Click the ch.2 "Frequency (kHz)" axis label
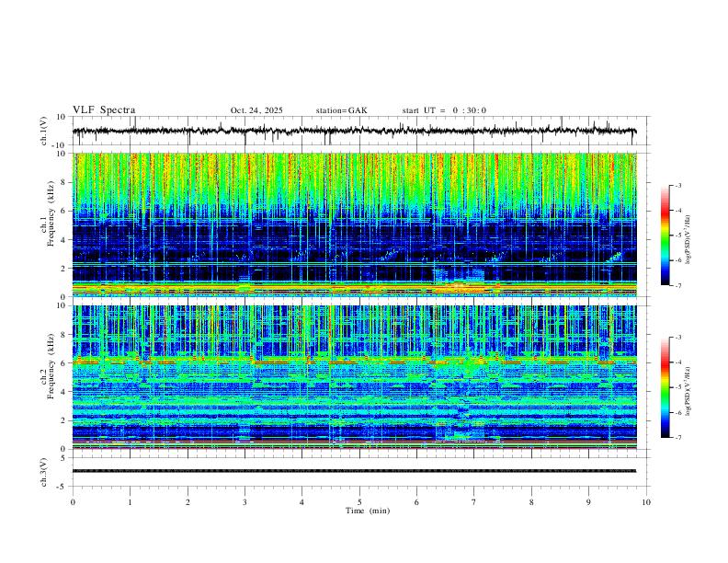This screenshot has height=563, width=728. tap(51, 366)
